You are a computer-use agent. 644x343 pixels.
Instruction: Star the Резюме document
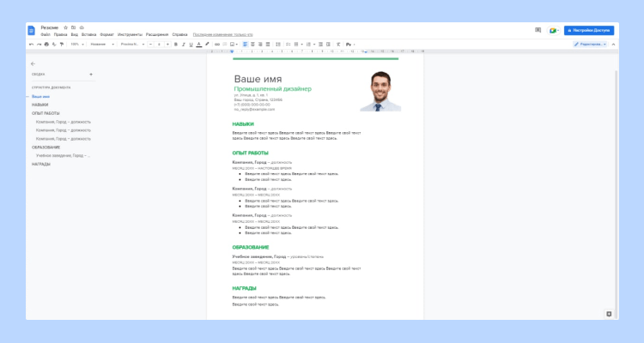pyautogui.click(x=65, y=27)
